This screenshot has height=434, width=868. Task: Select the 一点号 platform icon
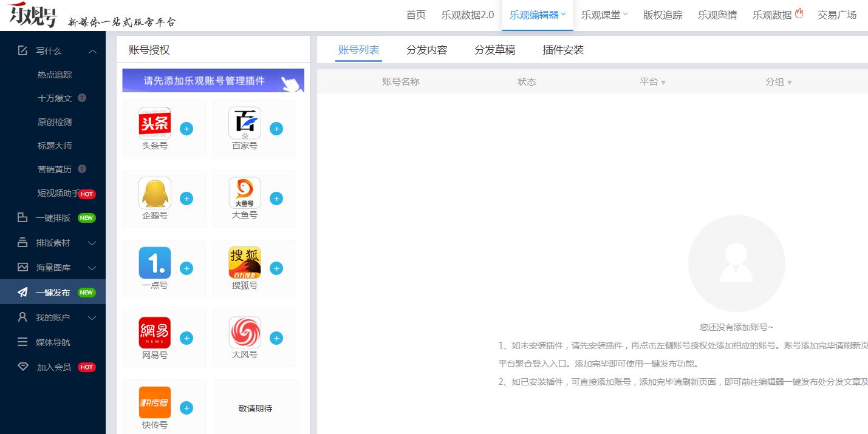[x=155, y=263]
